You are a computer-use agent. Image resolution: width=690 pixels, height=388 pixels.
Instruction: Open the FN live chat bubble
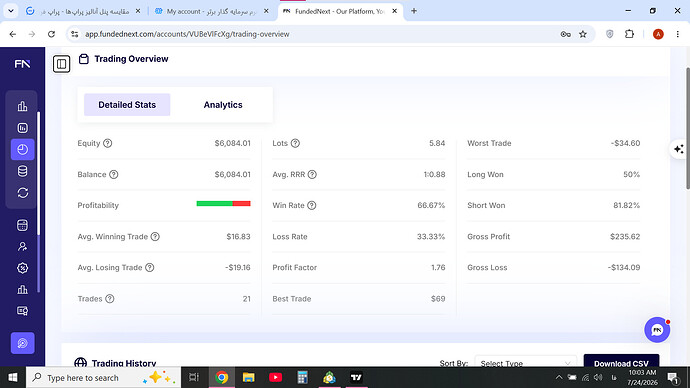[657, 330]
